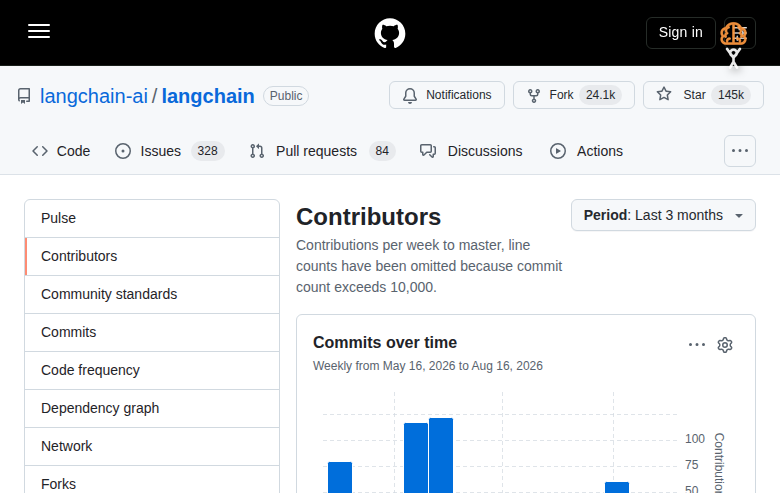
Task: Click the Contributors page heading
Action: click(369, 217)
